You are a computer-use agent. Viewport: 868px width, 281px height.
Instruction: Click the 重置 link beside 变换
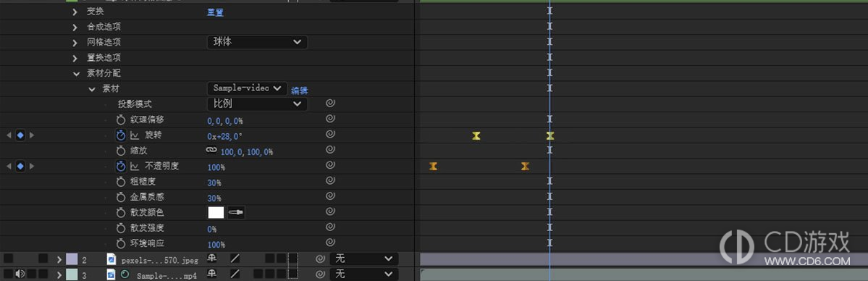coord(215,12)
